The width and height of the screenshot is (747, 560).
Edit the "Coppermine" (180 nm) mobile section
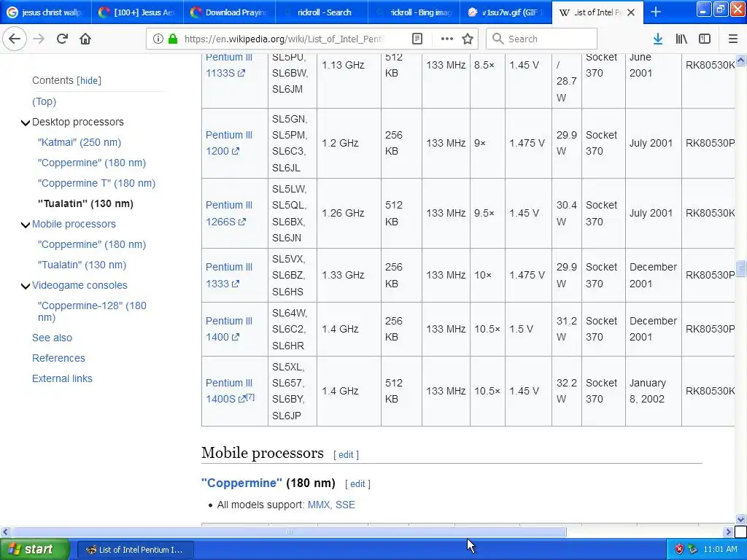tap(357, 484)
